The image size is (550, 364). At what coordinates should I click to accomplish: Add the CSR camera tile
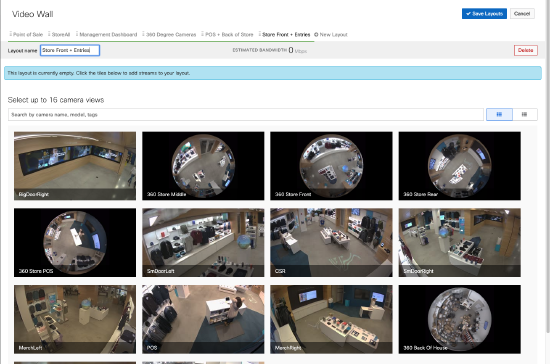pyautogui.click(x=331, y=242)
